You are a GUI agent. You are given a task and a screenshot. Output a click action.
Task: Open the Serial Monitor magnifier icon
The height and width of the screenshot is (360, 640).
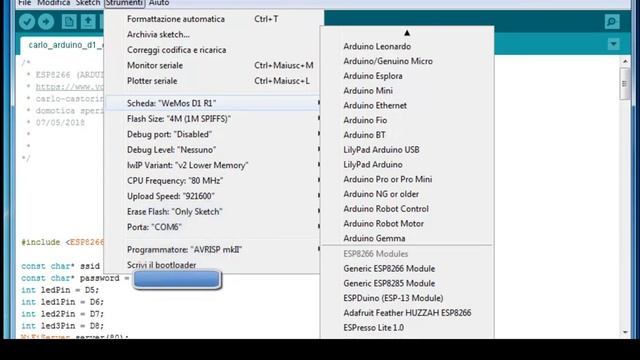tap(612, 22)
